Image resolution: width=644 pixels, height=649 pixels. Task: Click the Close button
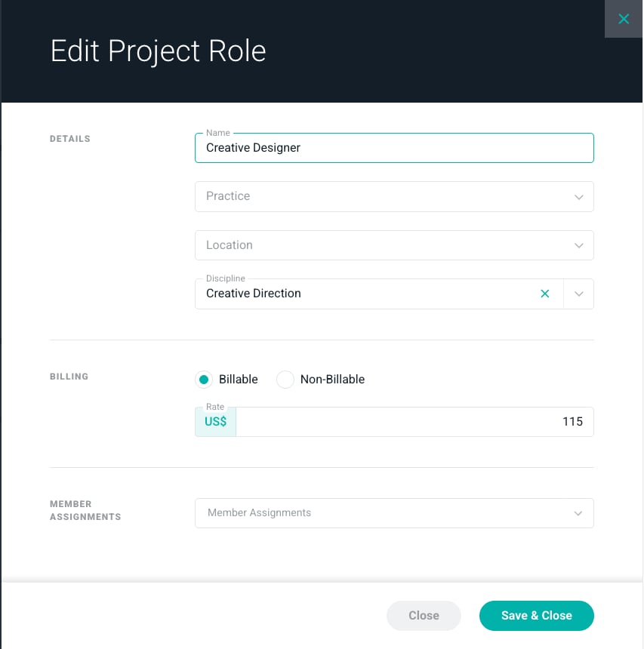[424, 616]
